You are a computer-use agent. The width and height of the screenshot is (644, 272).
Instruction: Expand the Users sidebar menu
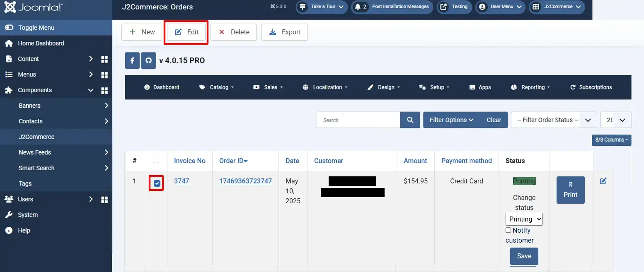click(x=91, y=199)
